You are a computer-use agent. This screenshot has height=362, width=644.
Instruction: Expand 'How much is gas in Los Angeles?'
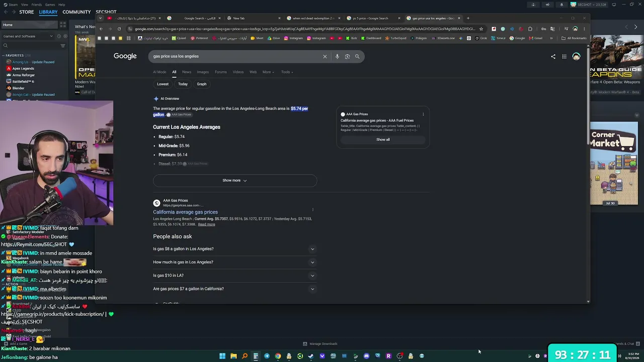click(235, 262)
